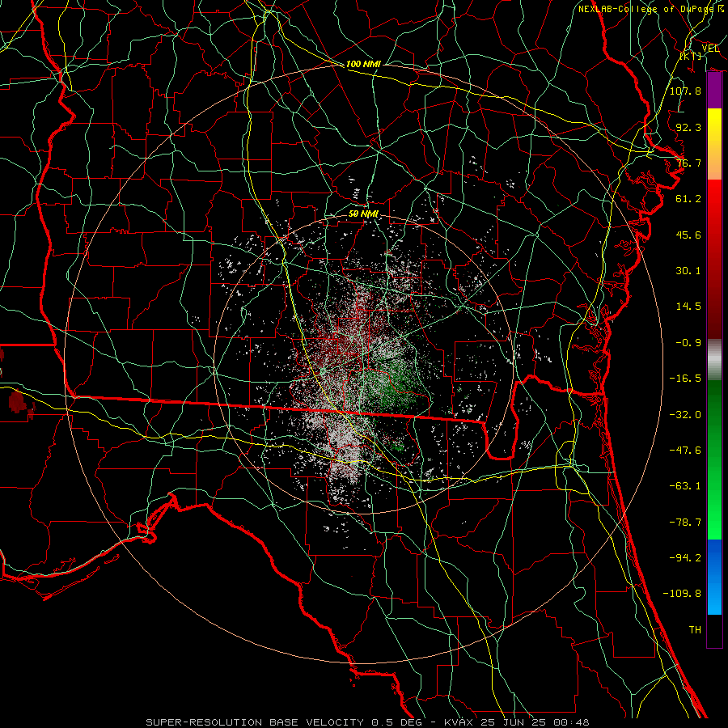Click the -0.9 velocity scale value
This screenshot has width=728, height=728.
tap(688, 343)
